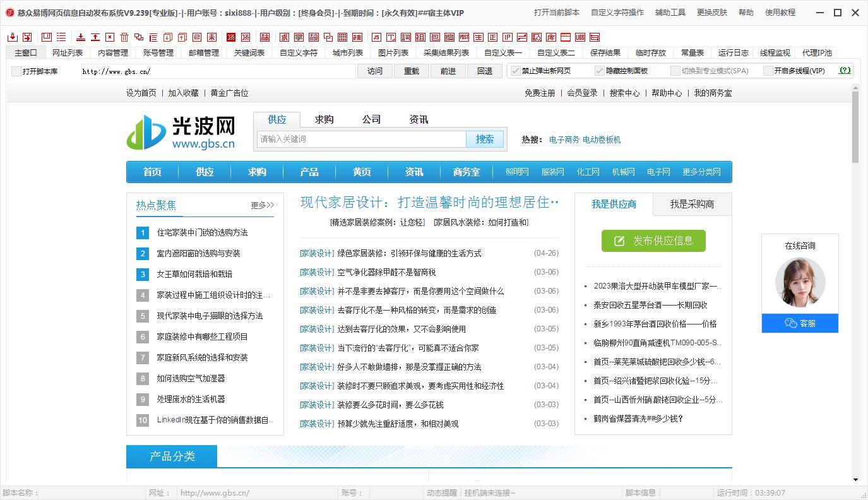Click the 詞 toolbar icon

click(x=406, y=37)
